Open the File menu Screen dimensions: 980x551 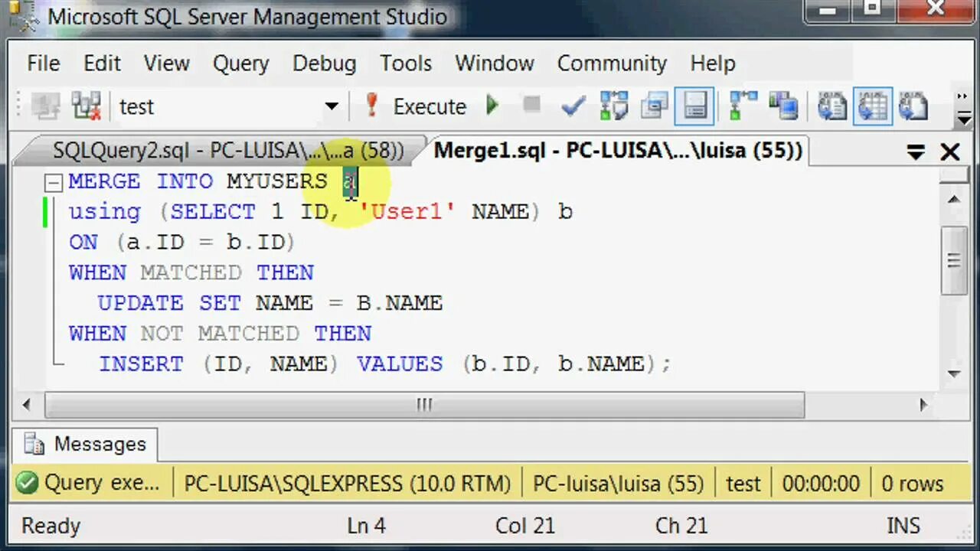[44, 64]
